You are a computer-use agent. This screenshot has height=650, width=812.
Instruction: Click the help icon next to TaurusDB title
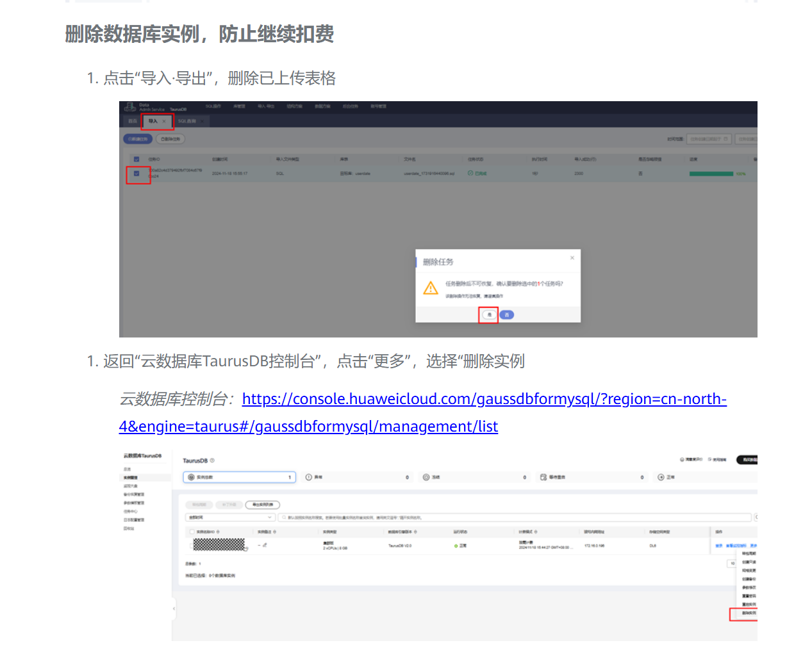click(x=212, y=460)
